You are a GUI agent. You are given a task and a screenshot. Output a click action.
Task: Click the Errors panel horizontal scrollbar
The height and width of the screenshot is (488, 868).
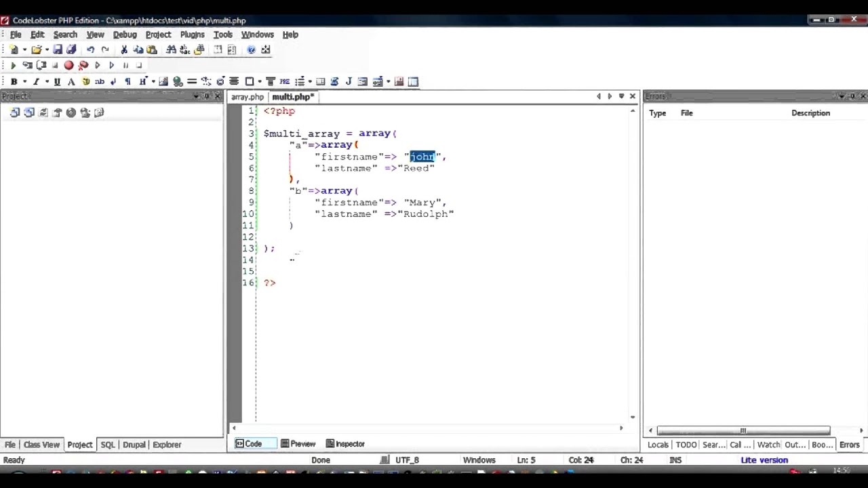click(x=743, y=430)
